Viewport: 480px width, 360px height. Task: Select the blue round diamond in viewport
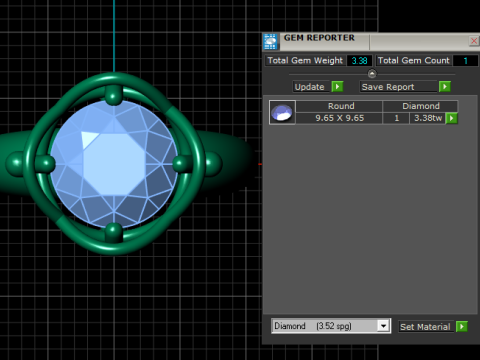[114, 164]
